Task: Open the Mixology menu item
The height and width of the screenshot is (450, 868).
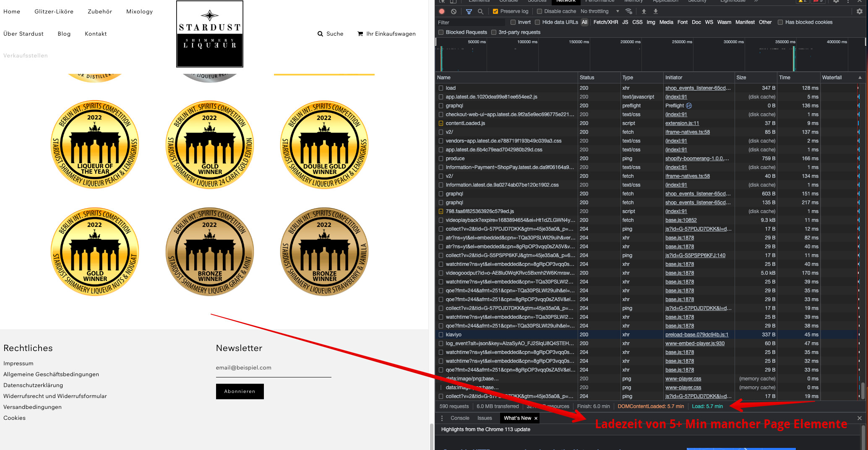Action: tap(140, 12)
